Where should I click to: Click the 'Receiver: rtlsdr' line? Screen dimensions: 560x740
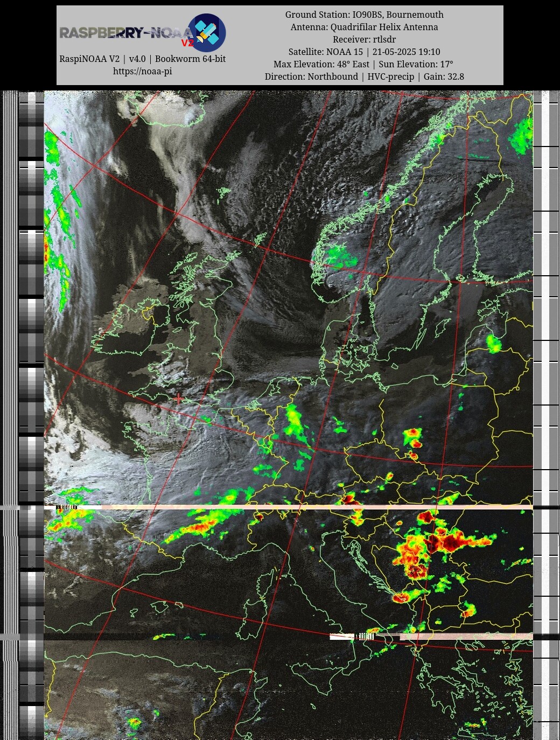365,39
